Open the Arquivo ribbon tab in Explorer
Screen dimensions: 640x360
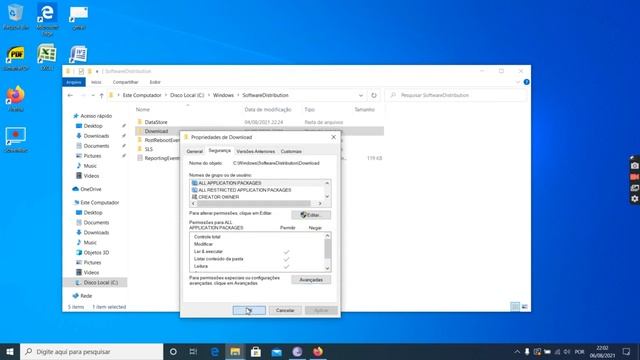(x=74, y=82)
